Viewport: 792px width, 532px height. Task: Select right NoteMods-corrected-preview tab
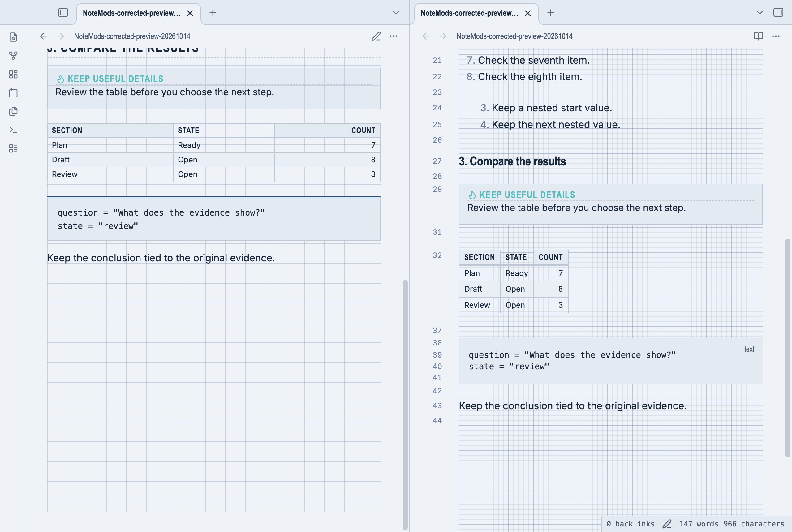pos(469,13)
